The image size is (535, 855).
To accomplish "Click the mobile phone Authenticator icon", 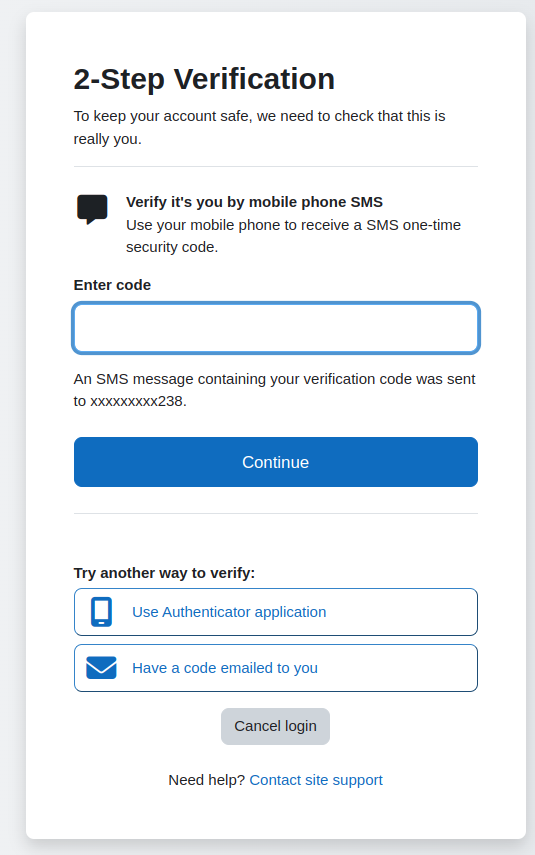I will (x=101, y=612).
